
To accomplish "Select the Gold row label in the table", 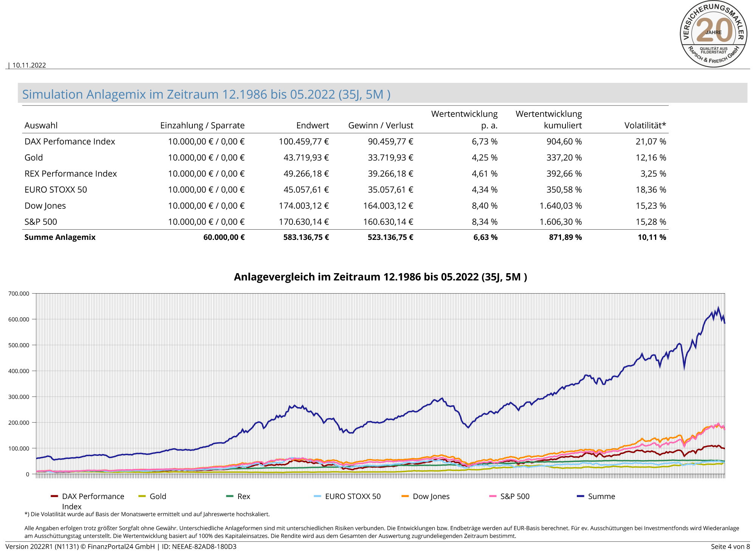I will [34, 157].
